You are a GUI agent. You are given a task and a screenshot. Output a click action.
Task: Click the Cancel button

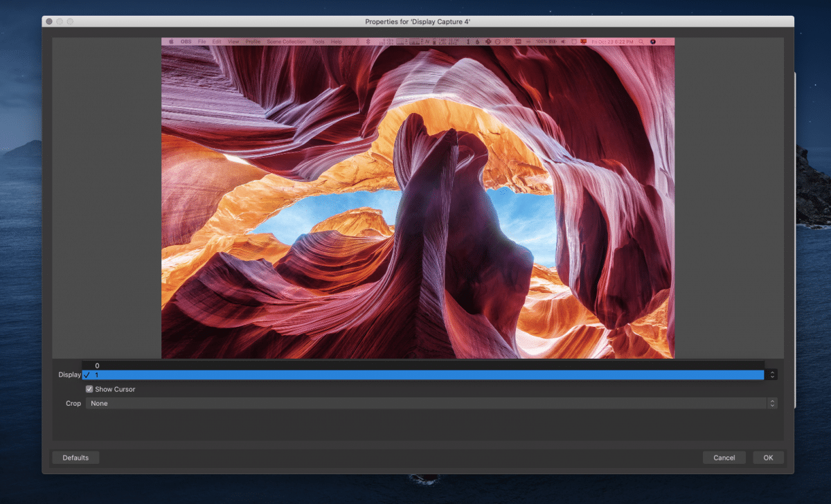724,457
